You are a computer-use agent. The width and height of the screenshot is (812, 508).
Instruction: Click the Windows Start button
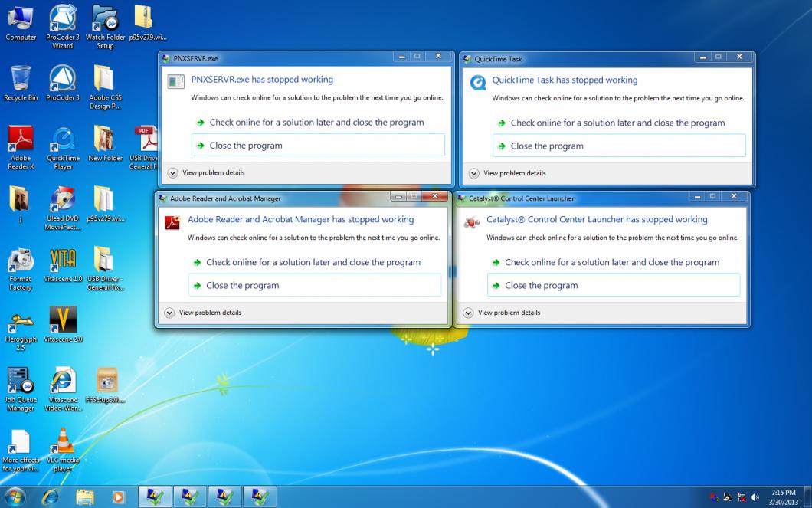pyautogui.click(x=15, y=497)
